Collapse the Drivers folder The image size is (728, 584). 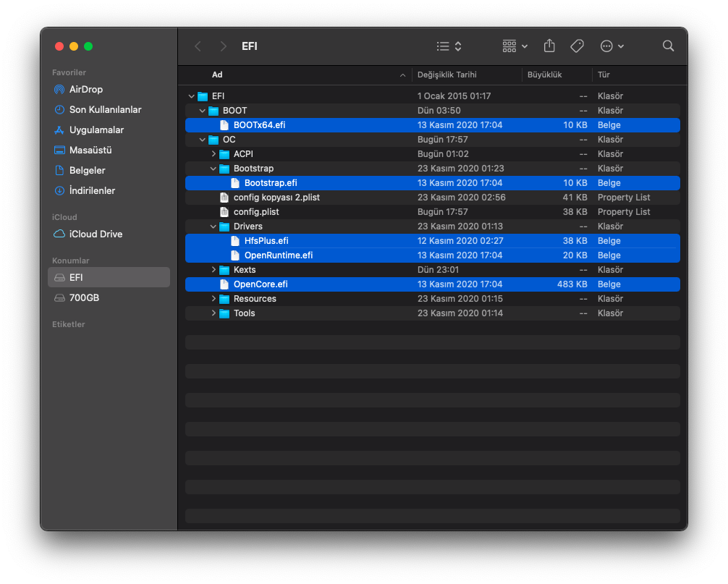click(213, 227)
